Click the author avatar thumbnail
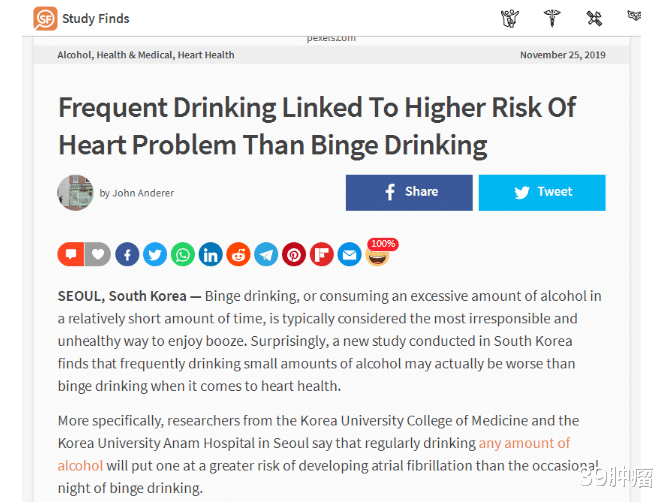This screenshot has height=503, width=665. point(75,192)
